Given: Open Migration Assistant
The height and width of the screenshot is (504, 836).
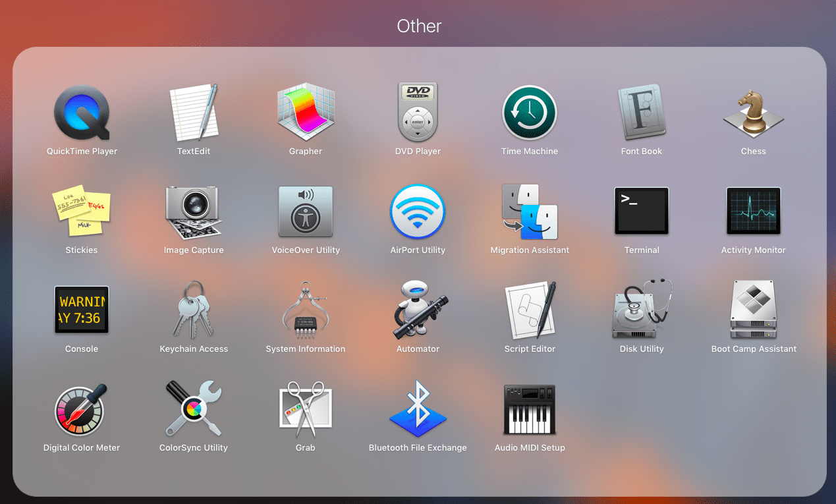Looking at the screenshot, I should click(530, 211).
